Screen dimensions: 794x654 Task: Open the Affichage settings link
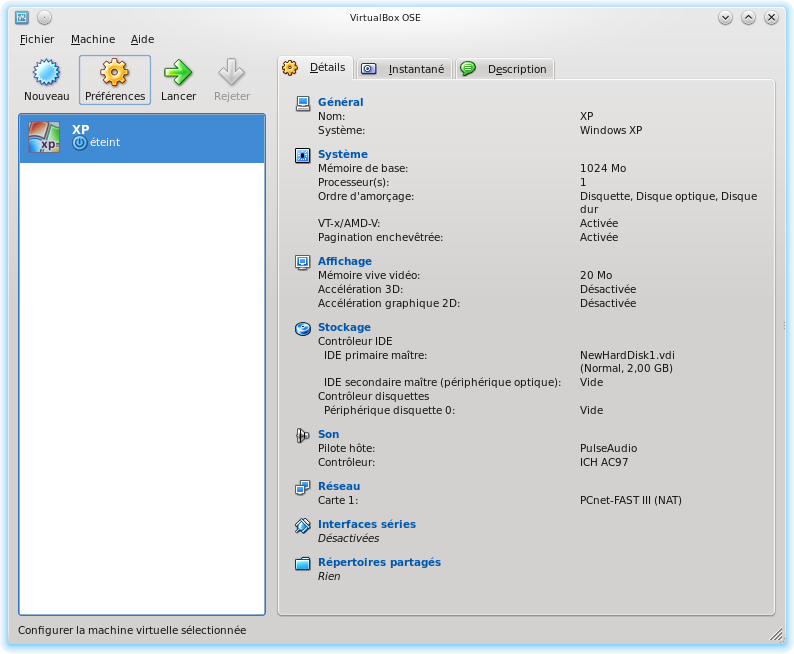click(344, 262)
